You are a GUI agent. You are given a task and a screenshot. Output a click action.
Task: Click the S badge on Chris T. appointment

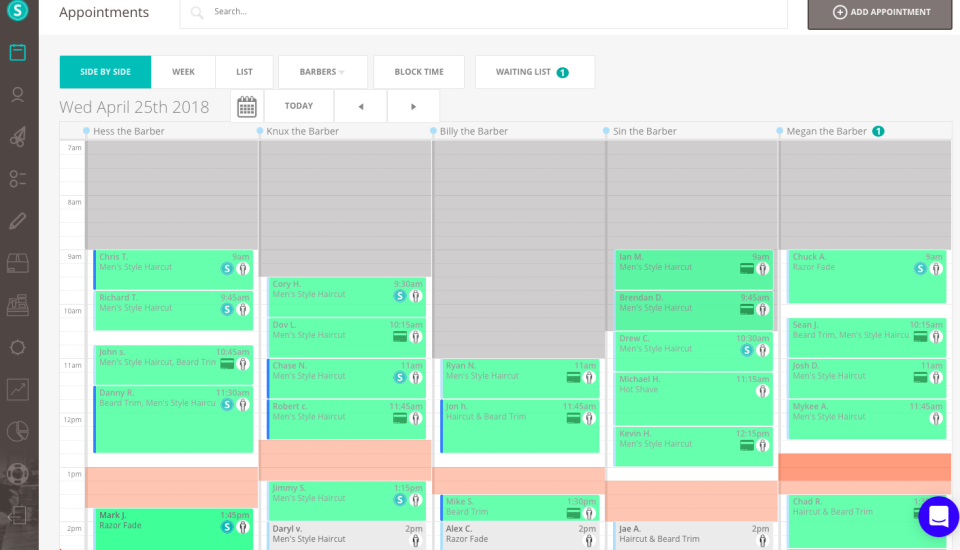[x=227, y=268]
